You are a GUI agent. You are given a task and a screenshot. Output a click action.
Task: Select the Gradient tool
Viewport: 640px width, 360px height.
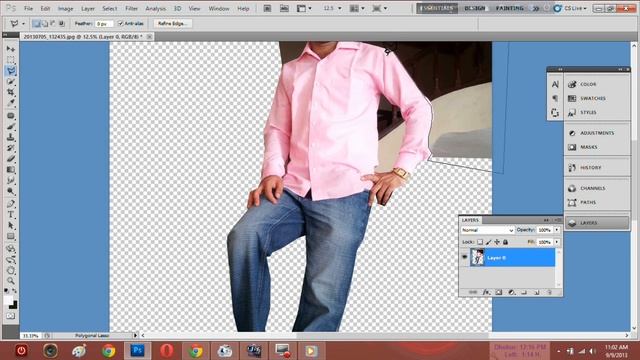11,169
